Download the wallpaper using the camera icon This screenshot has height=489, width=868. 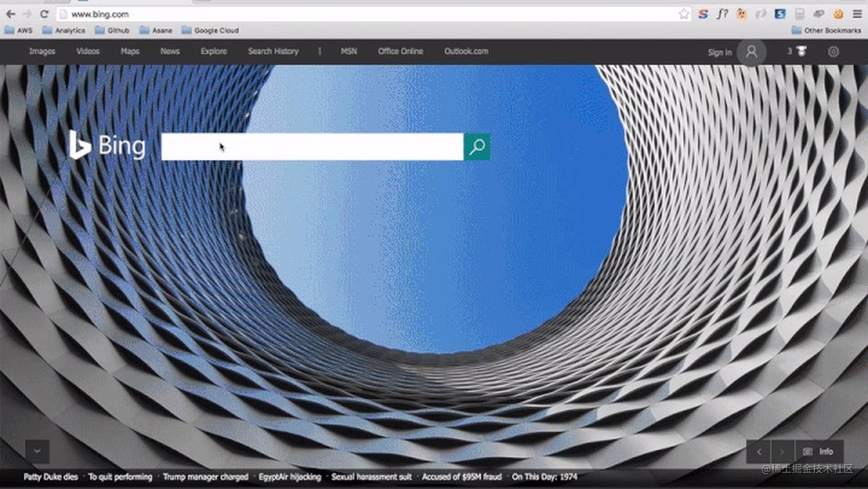tap(808, 452)
